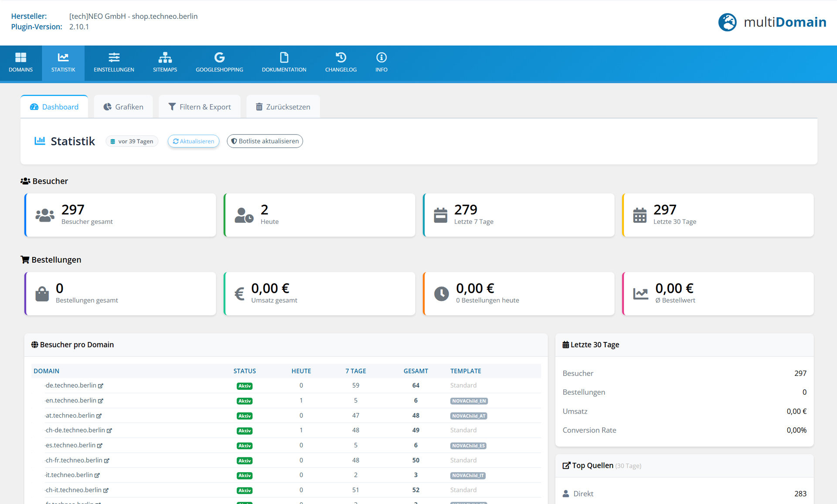Open Einstellungen from the top navigation
Screen dimensions: 837x504
pos(114,63)
